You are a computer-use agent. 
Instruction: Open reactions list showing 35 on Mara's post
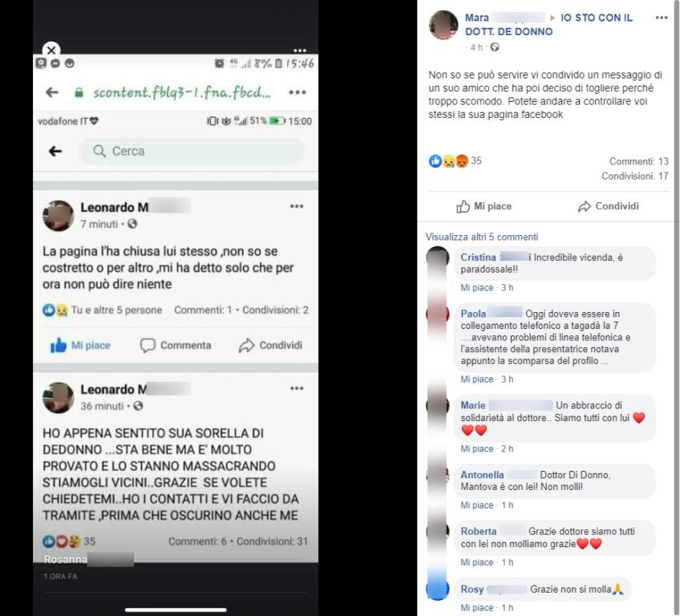coord(455,161)
